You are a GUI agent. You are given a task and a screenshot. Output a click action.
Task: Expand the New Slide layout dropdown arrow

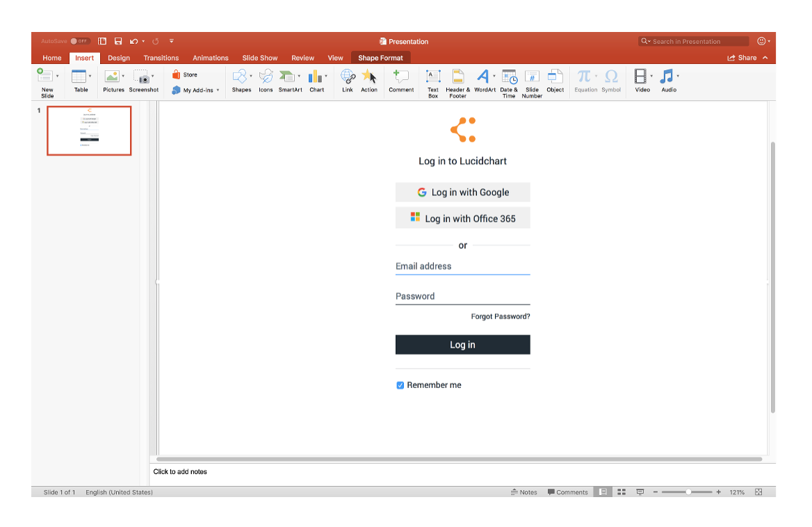(x=58, y=76)
